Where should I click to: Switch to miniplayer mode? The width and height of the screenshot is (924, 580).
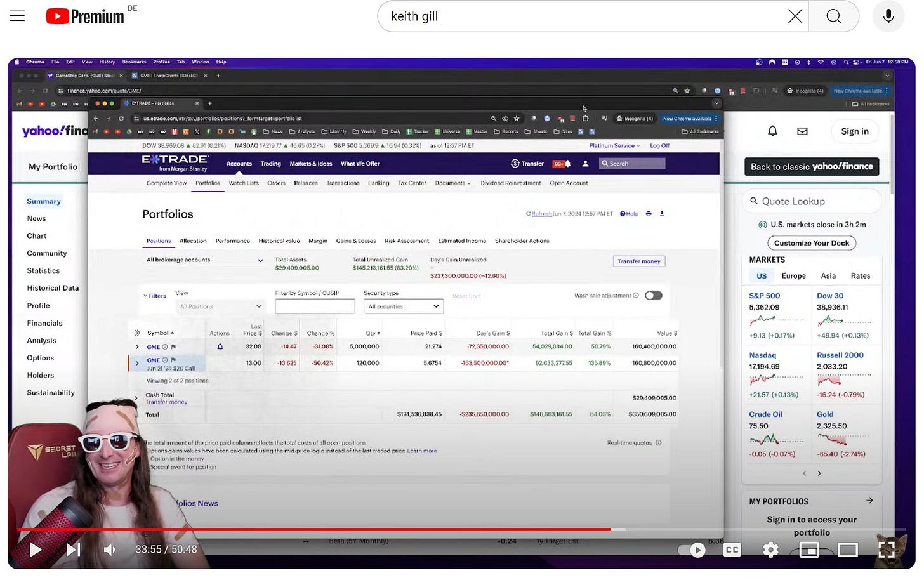click(x=809, y=550)
